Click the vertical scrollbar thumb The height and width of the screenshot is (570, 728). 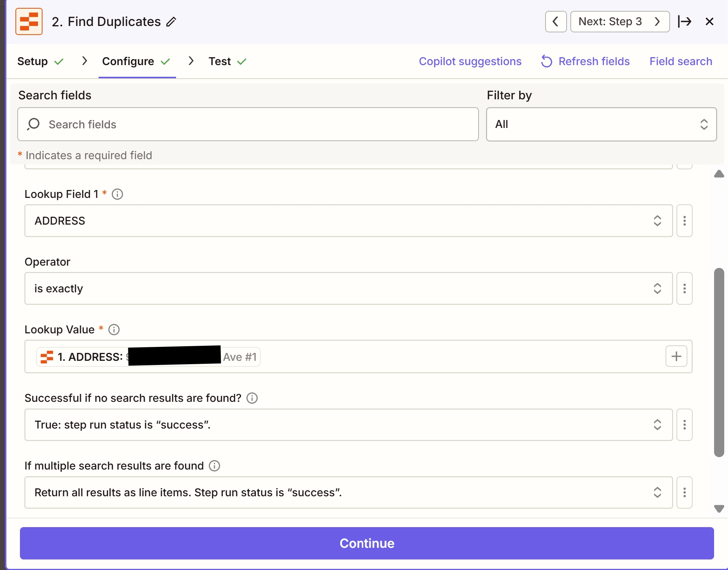(719, 362)
